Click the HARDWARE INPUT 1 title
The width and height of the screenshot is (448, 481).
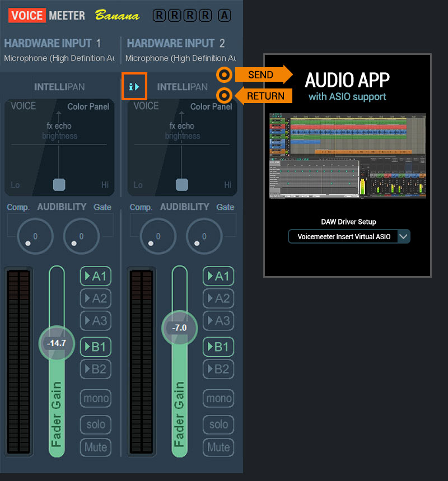53,43
